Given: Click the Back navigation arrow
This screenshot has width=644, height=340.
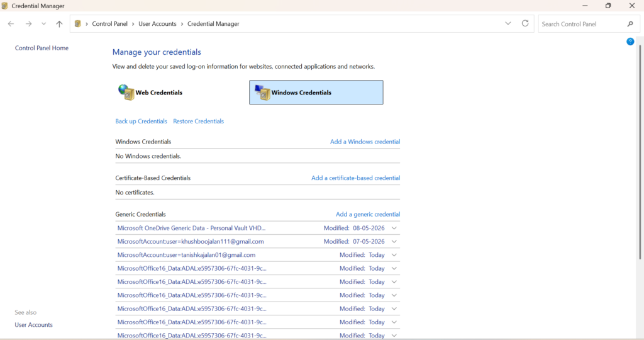Looking at the screenshot, I should [11, 24].
